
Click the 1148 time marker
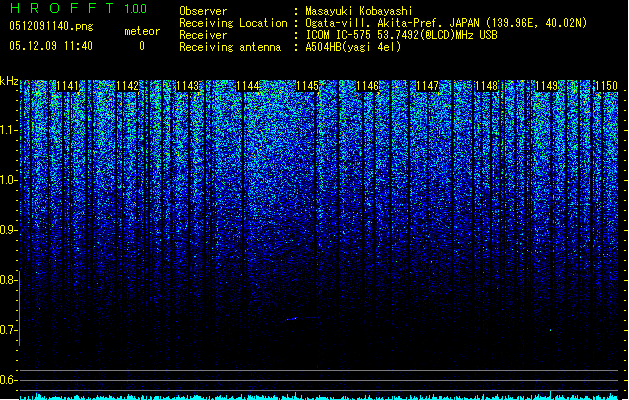tap(486, 86)
